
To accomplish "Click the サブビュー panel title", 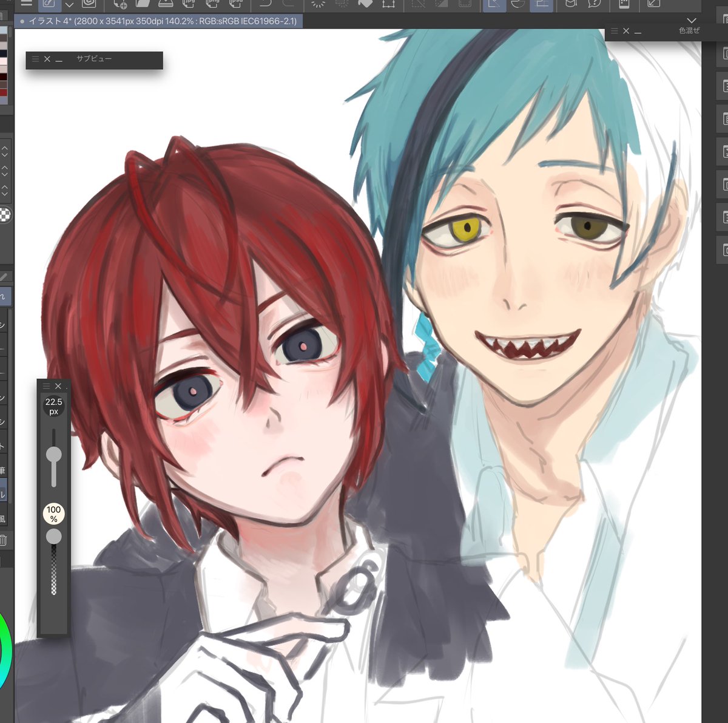I will click(x=94, y=59).
